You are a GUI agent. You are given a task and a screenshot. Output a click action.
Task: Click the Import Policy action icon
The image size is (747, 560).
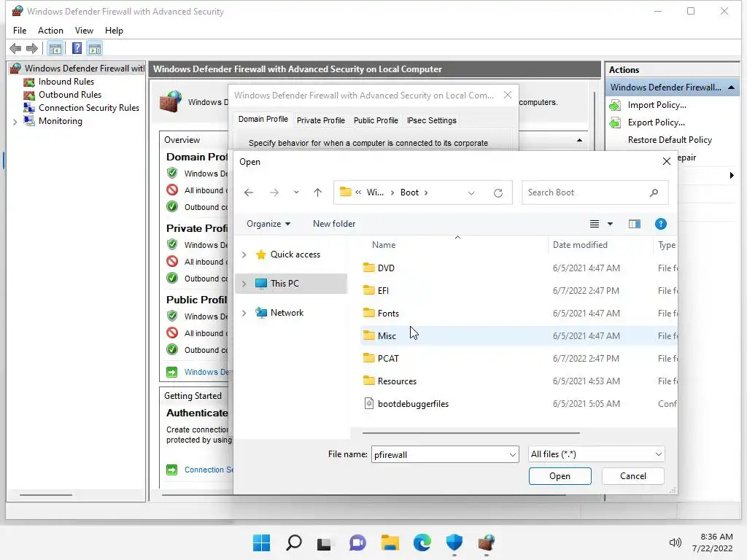[x=615, y=105]
